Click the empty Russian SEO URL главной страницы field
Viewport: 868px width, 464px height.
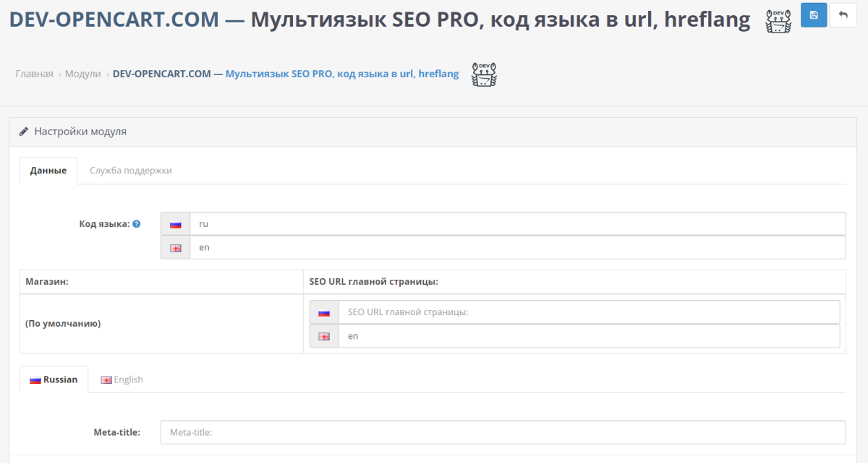589,312
